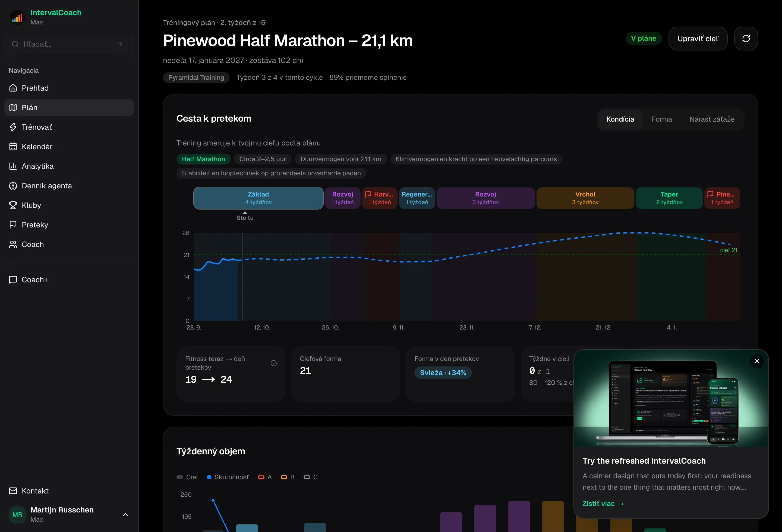Screen dimensions: 782x532
Task: Click the Half Marathon green tag
Action: pyautogui.click(x=203, y=159)
